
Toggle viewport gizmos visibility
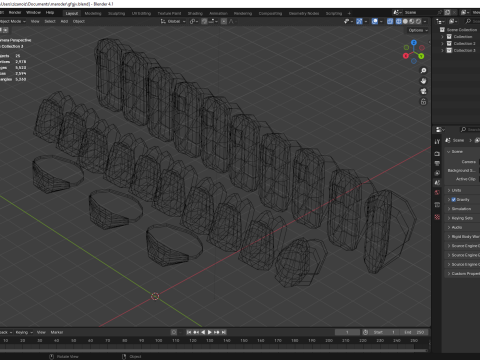[x=359, y=21]
